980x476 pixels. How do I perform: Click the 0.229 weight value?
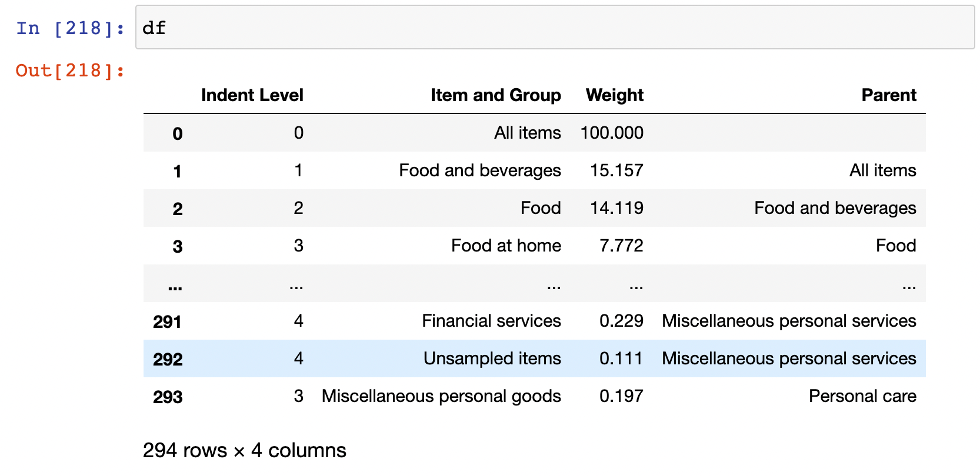(621, 321)
